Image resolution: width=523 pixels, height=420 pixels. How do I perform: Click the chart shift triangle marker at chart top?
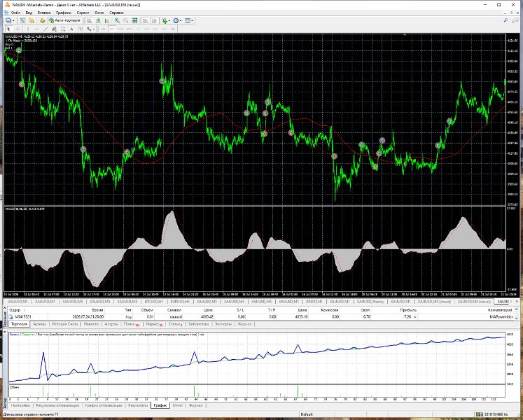(405, 35)
